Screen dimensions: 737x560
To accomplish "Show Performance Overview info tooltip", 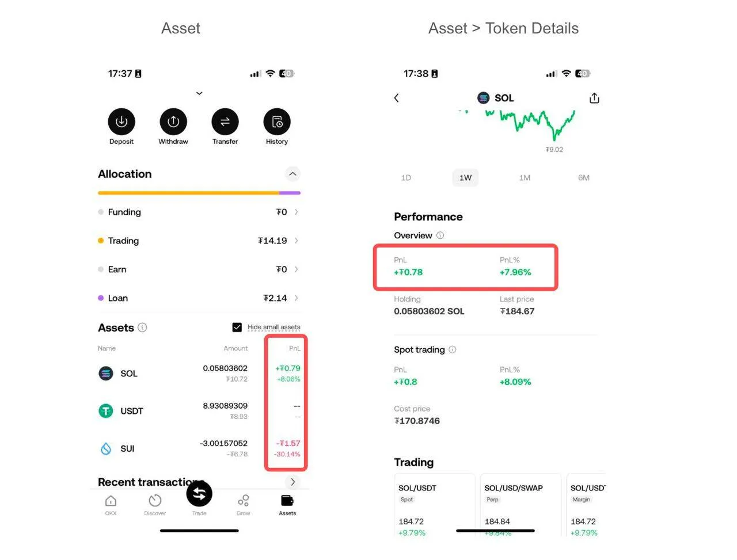I will pyautogui.click(x=440, y=235).
